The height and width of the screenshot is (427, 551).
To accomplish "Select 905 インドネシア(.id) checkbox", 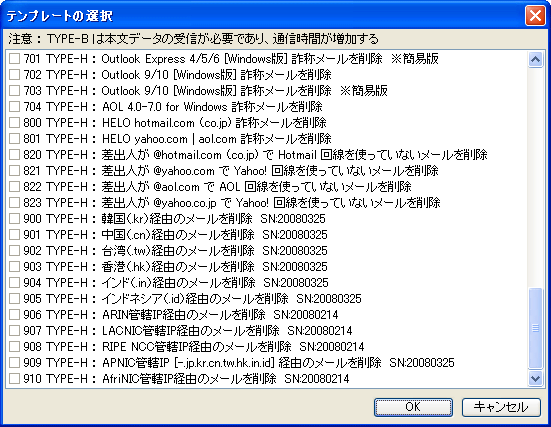I will coord(14,298).
